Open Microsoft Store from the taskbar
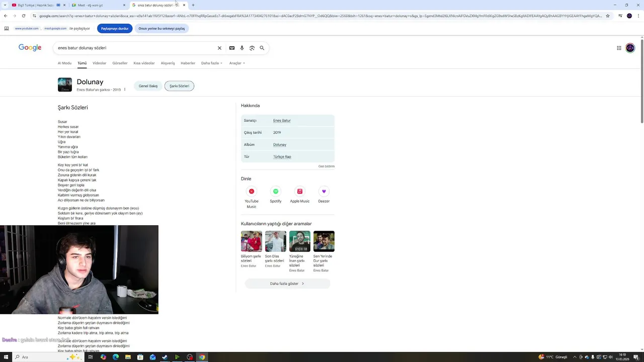This screenshot has height=362, width=644. tap(140, 357)
